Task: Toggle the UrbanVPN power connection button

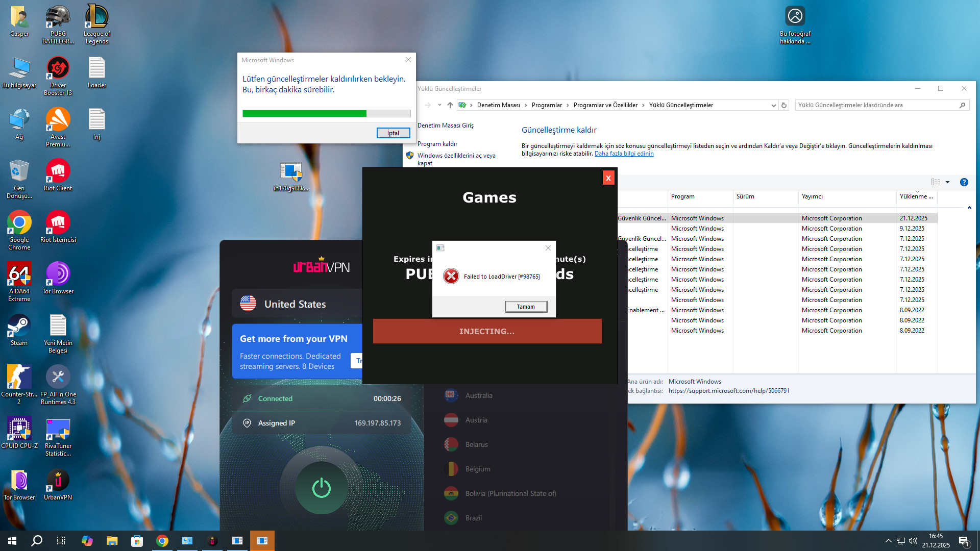Action: [x=322, y=488]
